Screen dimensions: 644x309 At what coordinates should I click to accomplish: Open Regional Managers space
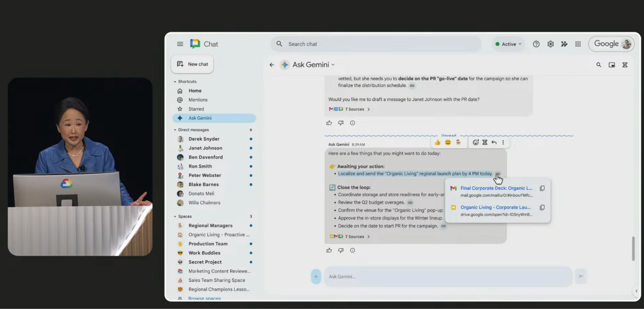(210, 225)
